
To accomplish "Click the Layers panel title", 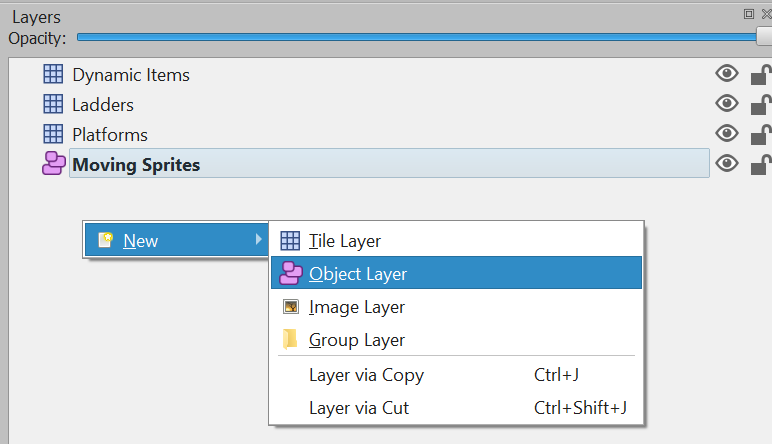I will point(36,17).
